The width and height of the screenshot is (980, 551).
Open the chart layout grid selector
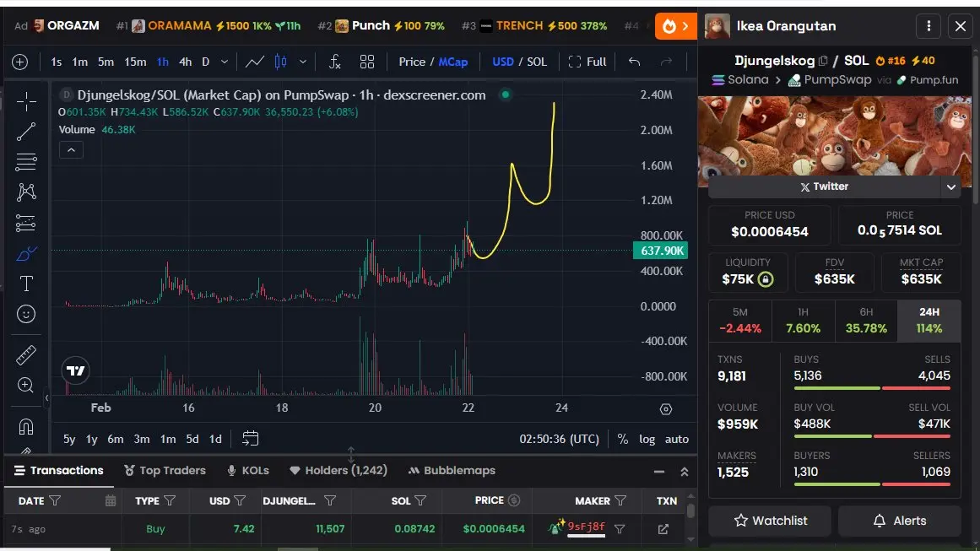click(367, 62)
